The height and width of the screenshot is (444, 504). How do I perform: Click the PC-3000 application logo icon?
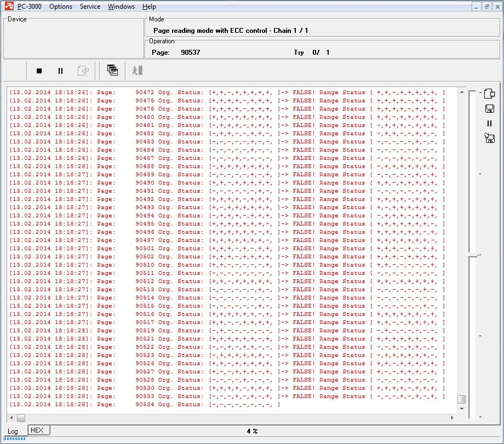(9, 6)
